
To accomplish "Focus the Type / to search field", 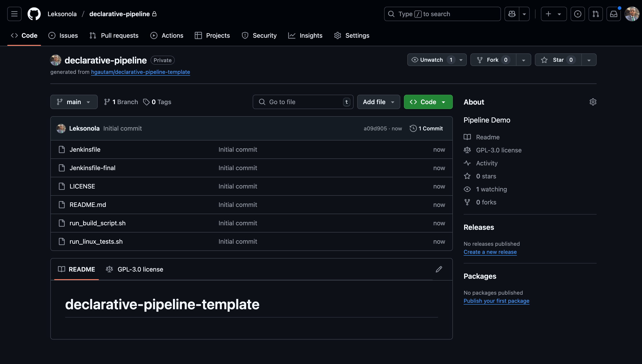I will 442,14.
